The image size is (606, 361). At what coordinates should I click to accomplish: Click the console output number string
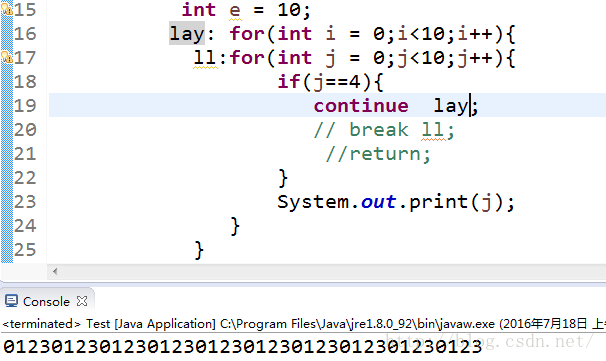243,347
